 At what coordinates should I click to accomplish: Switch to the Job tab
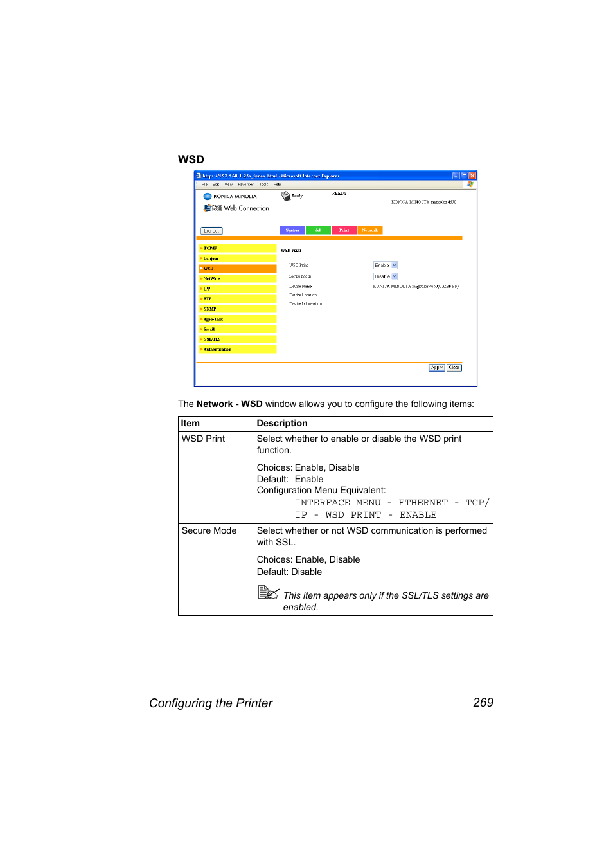pos(318,230)
